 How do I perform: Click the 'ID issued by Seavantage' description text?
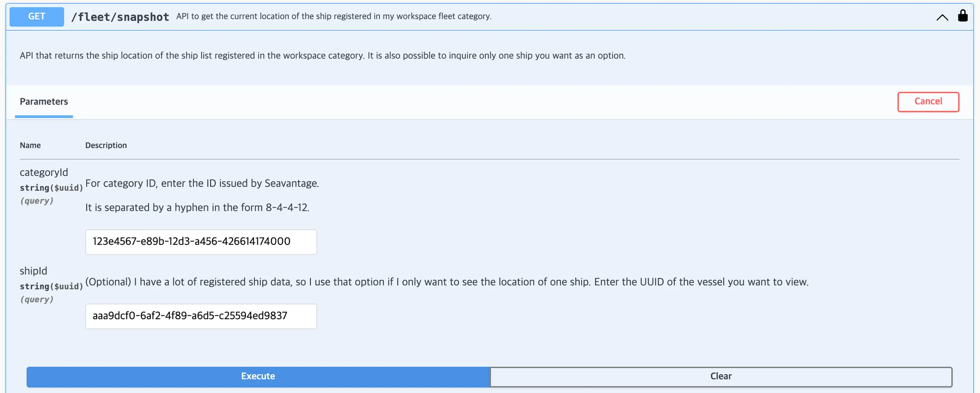click(x=202, y=183)
